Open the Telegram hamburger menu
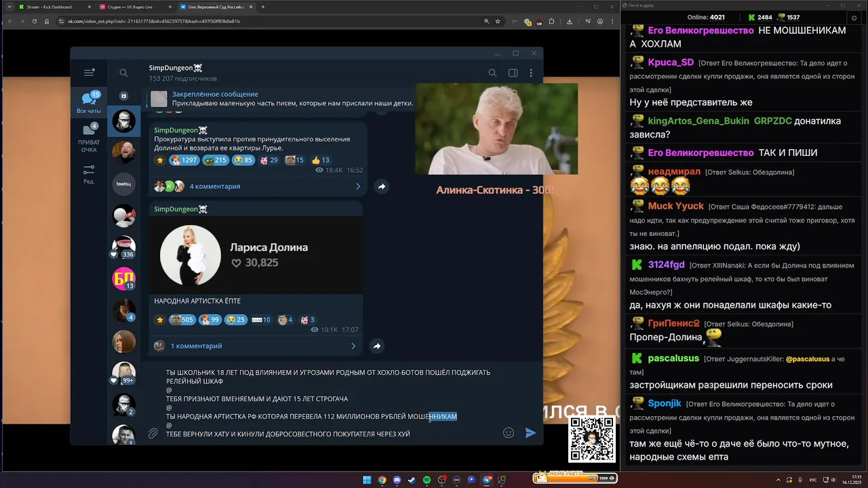Image resolution: width=868 pixels, height=488 pixels. 89,73
